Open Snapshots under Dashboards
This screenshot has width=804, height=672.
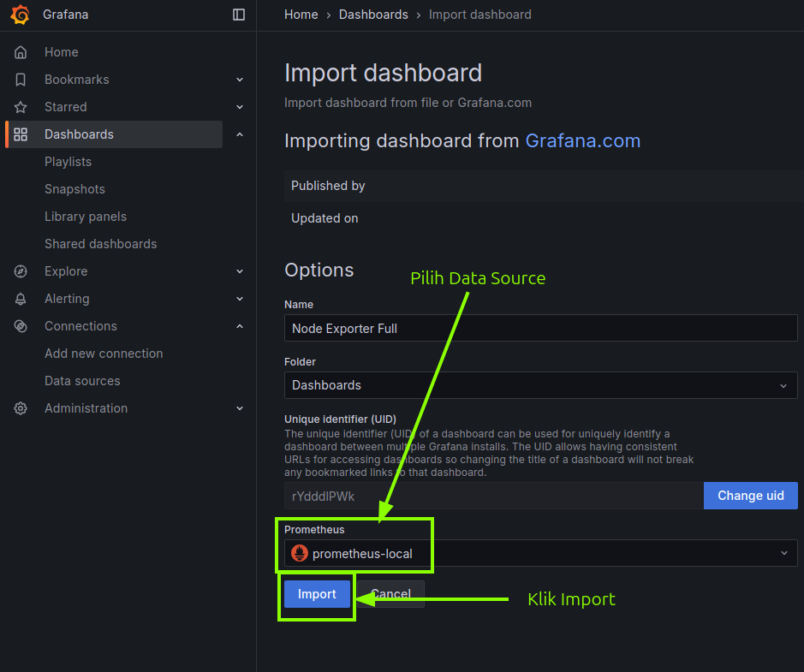[74, 189]
